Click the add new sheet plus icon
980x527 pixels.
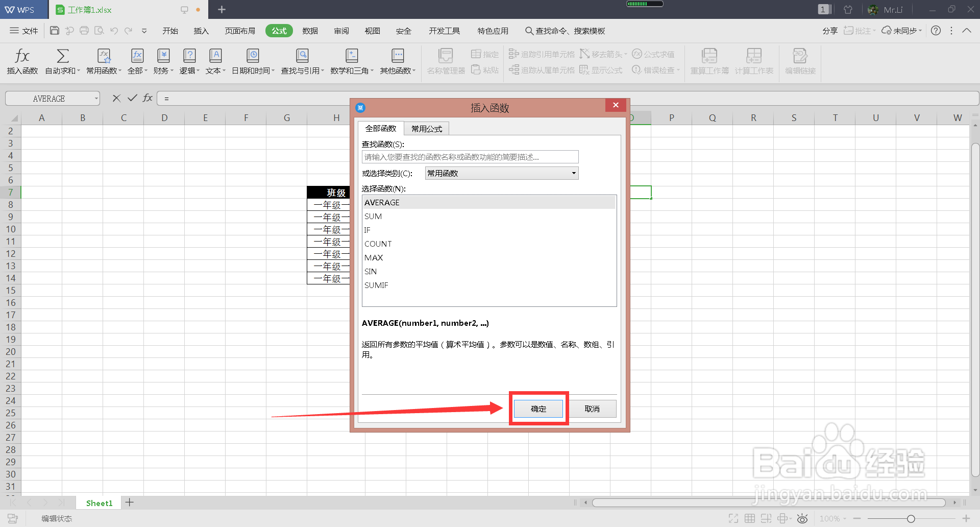pos(130,502)
